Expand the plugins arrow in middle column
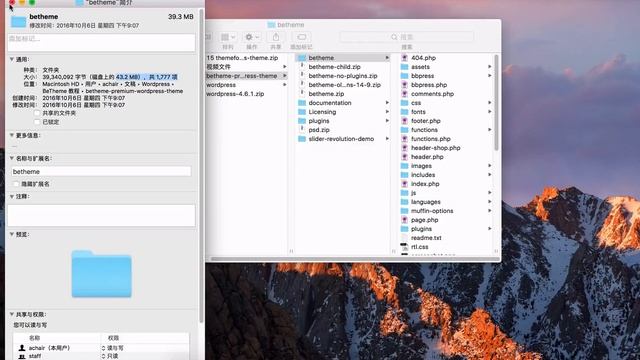This screenshot has width=640, height=360. (387, 121)
